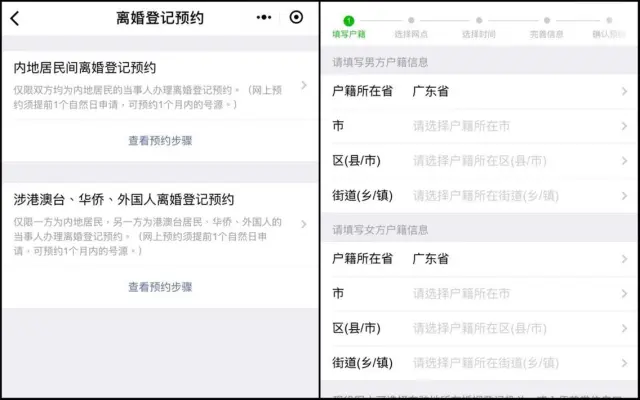Expand the male 户籍所在省 广东省 selector
The image size is (640, 400).
point(480,91)
